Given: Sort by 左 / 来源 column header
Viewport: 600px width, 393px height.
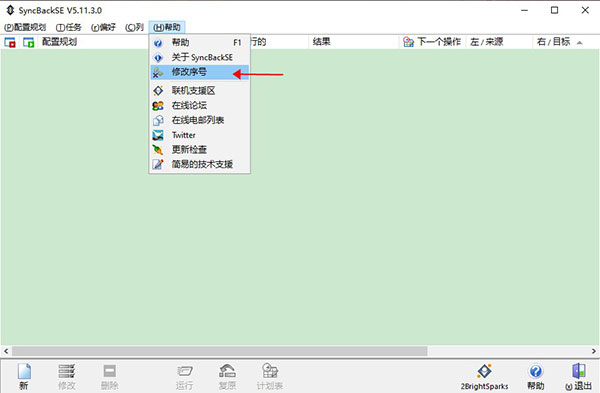Looking at the screenshot, I should click(486, 42).
